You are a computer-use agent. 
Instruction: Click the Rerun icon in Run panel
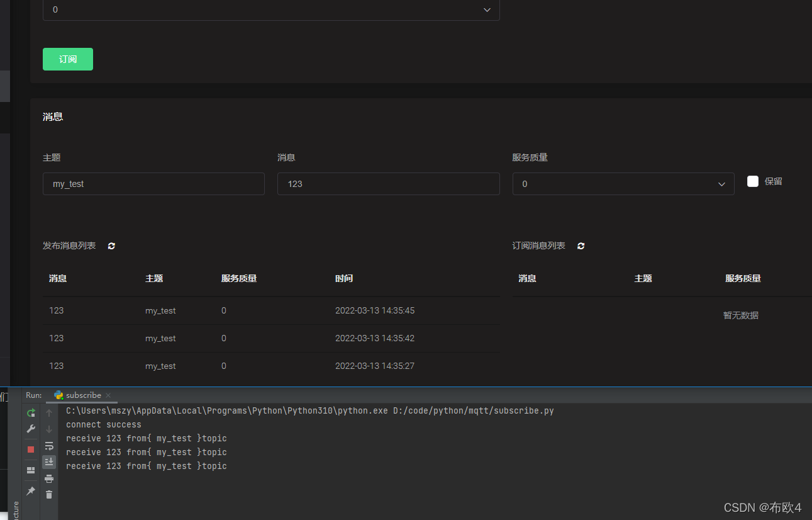pos(31,413)
